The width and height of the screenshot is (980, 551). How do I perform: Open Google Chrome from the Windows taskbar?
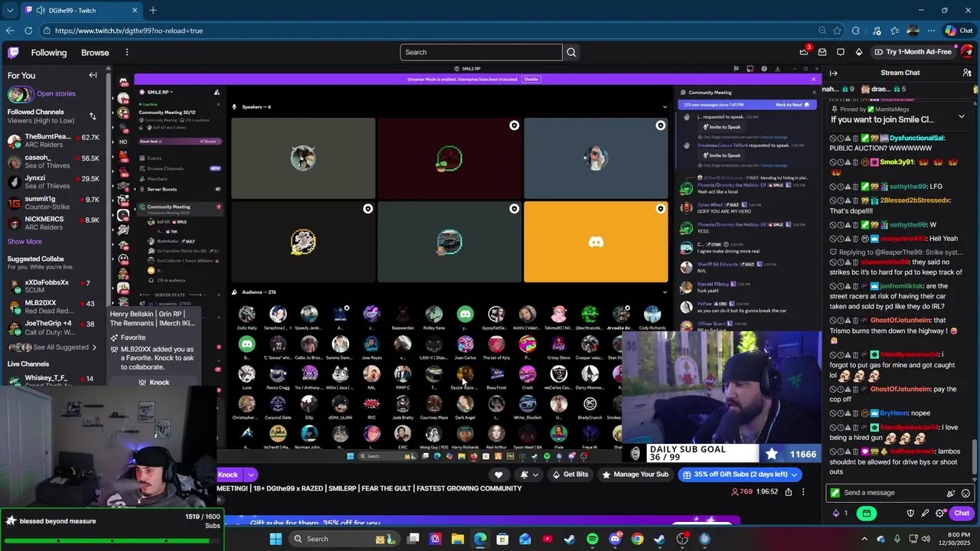tap(637, 539)
